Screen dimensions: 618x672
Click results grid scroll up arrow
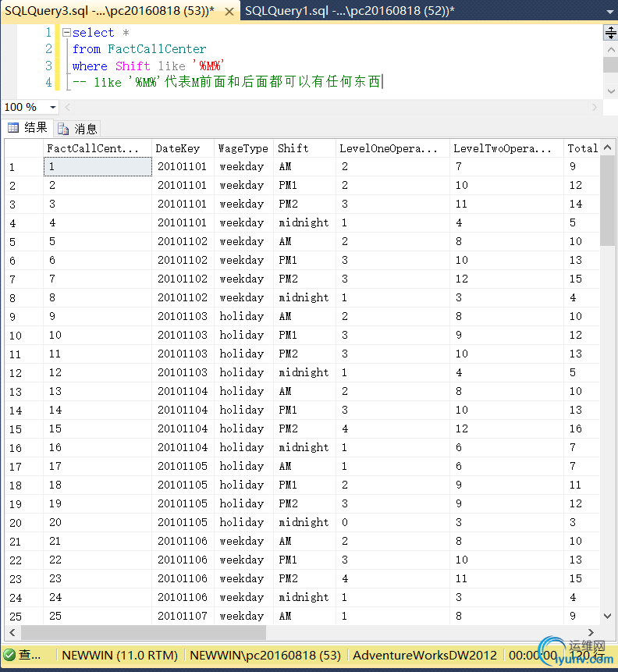pyautogui.click(x=607, y=148)
